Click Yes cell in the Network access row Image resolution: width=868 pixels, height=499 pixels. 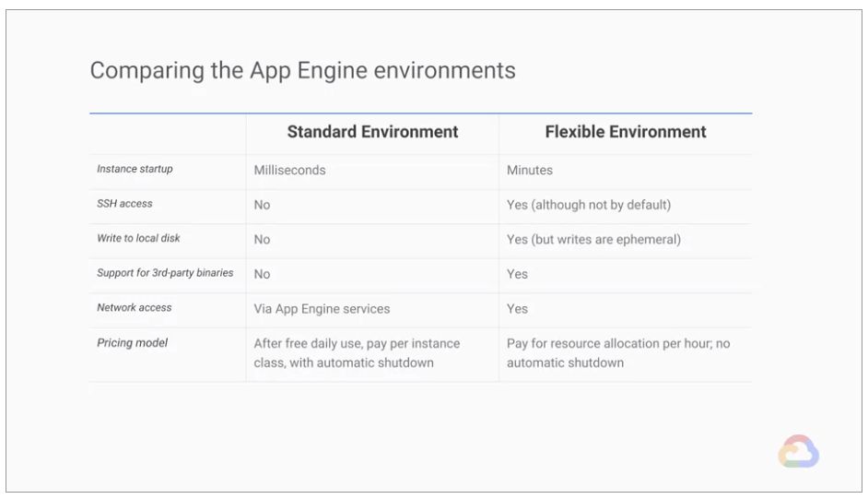pos(517,309)
